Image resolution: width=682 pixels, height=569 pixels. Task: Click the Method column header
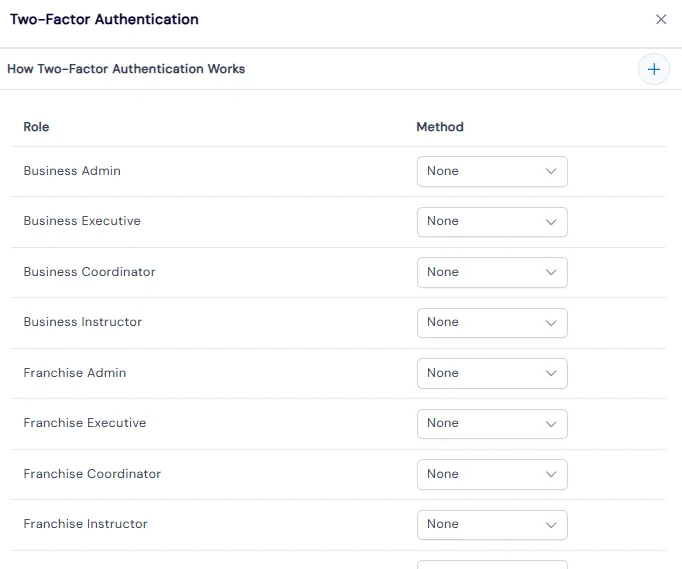tap(440, 127)
